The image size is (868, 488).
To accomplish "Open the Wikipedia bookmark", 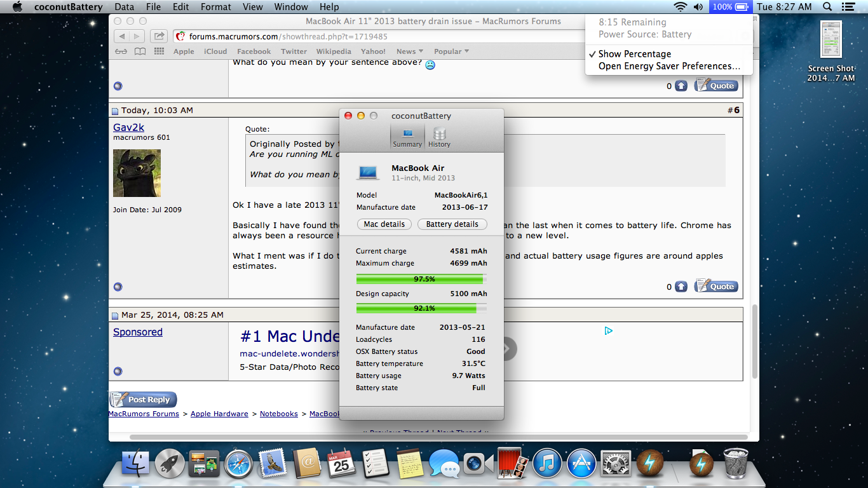I will (x=334, y=51).
